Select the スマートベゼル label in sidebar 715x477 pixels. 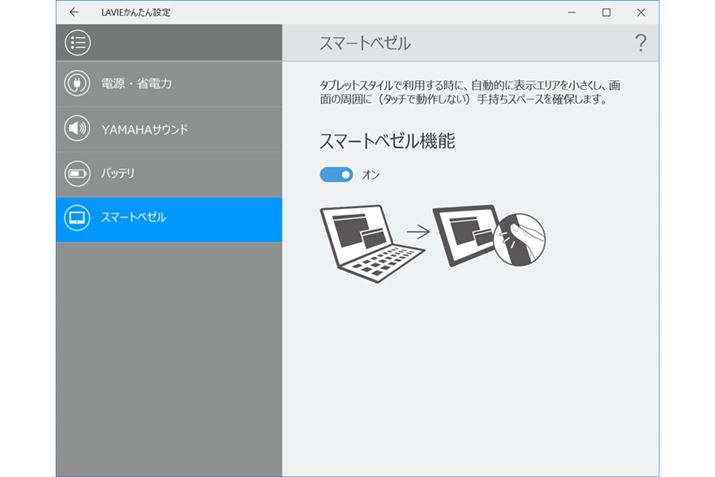[x=134, y=218]
